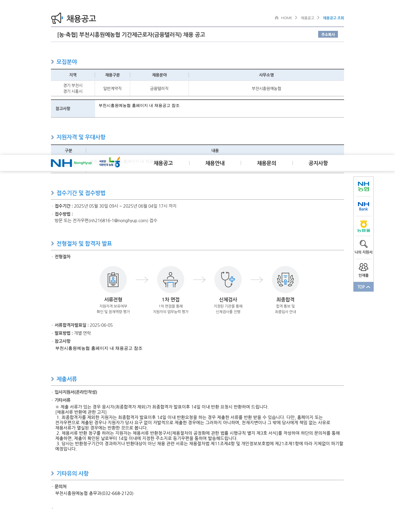Click the NH 농협 sidebar icon
The image size is (395, 532).
point(364,186)
